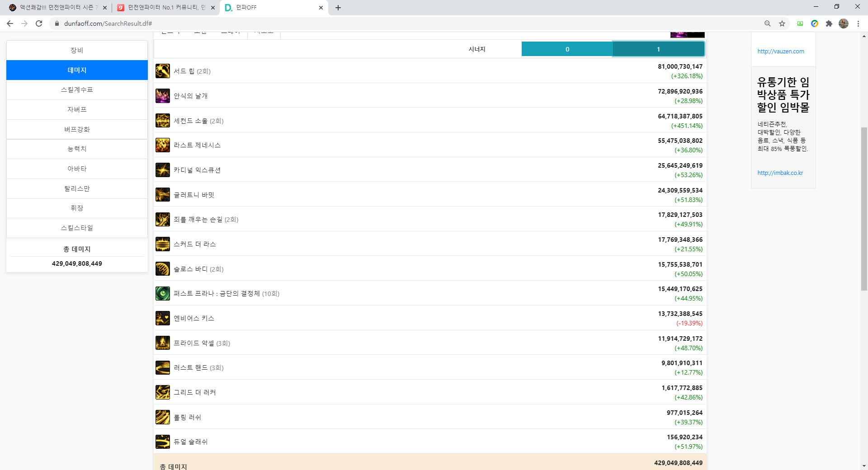
Task: Click the 듀얼 슬래쉬 skill icon
Action: (163, 442)
